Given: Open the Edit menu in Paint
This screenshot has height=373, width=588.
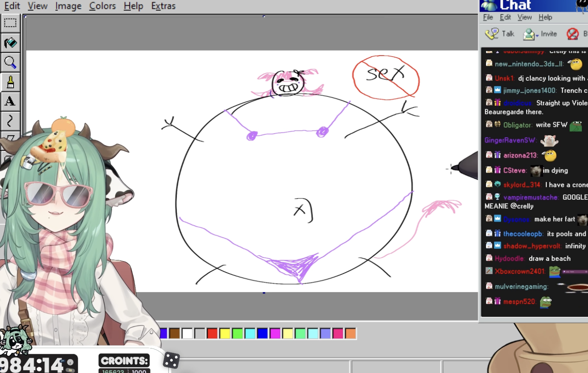Looking at the screenshot, I should tap(12, 6).
